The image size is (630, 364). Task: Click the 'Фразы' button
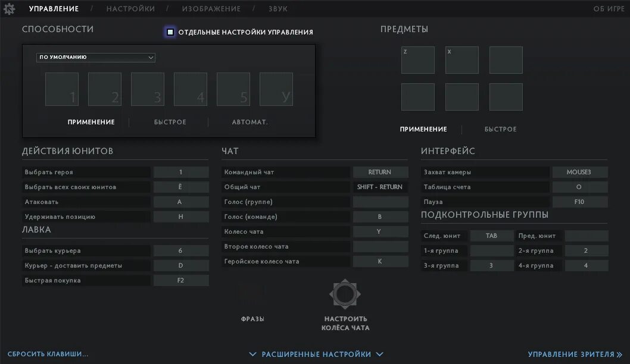pos(252,319)
